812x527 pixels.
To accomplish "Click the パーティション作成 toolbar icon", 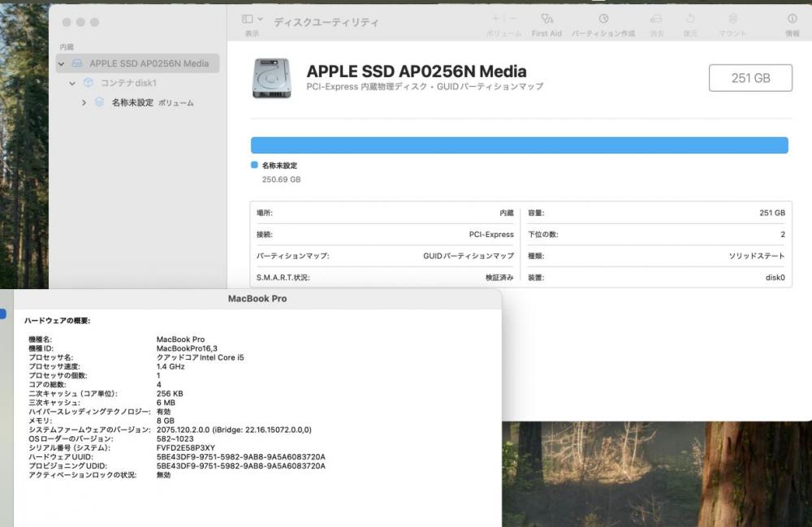I will (603, 19).
